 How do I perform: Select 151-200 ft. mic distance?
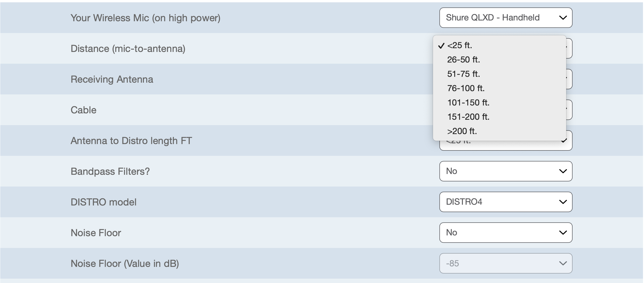(x=468, y=117)
